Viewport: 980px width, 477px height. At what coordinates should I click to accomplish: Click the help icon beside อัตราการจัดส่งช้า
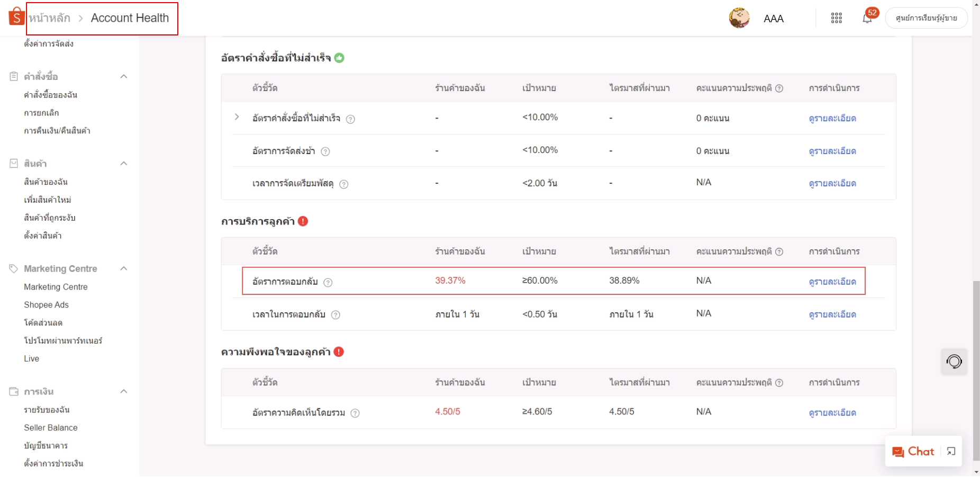[x=325, y=152]
